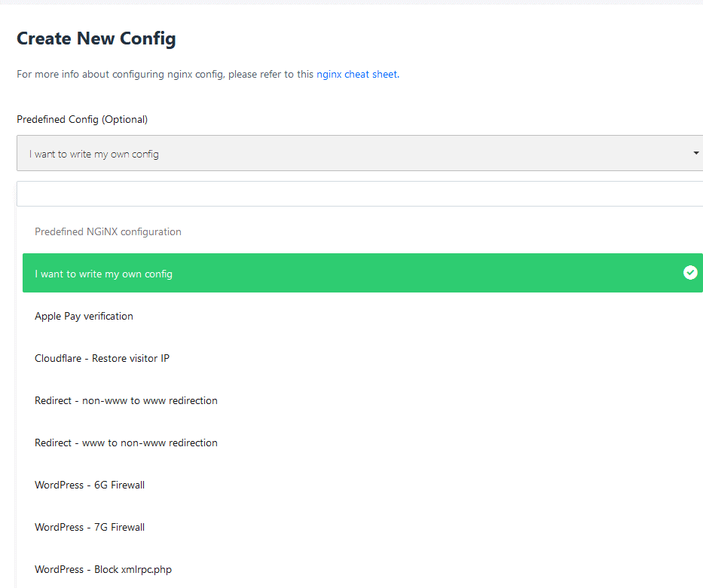Click 'Predefined NGiNX configuration' group header

(108, 231)
